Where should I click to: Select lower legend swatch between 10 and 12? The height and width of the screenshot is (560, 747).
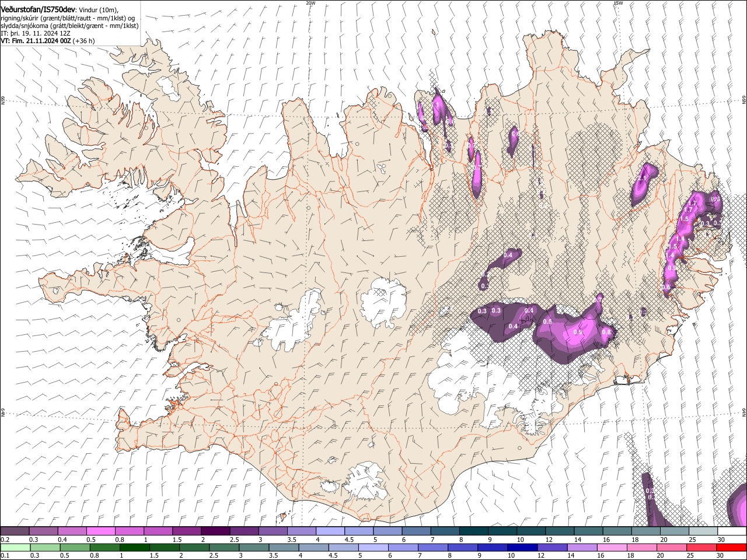[x=522, y=547]
